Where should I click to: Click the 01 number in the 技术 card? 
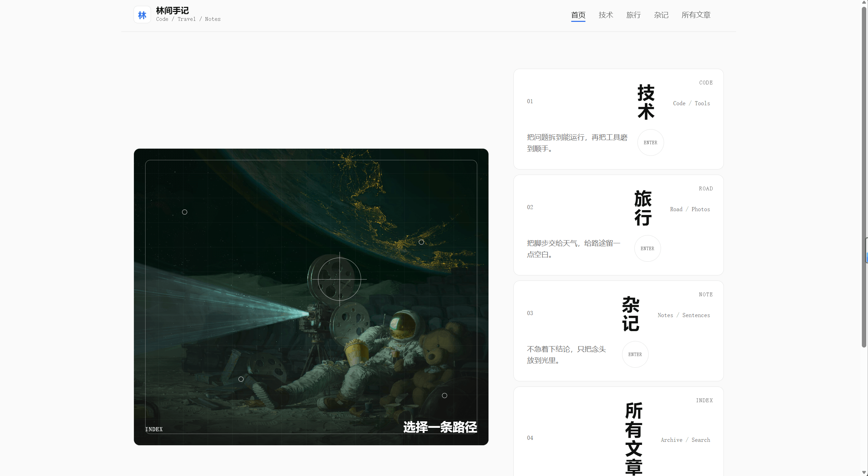[530, 101]
